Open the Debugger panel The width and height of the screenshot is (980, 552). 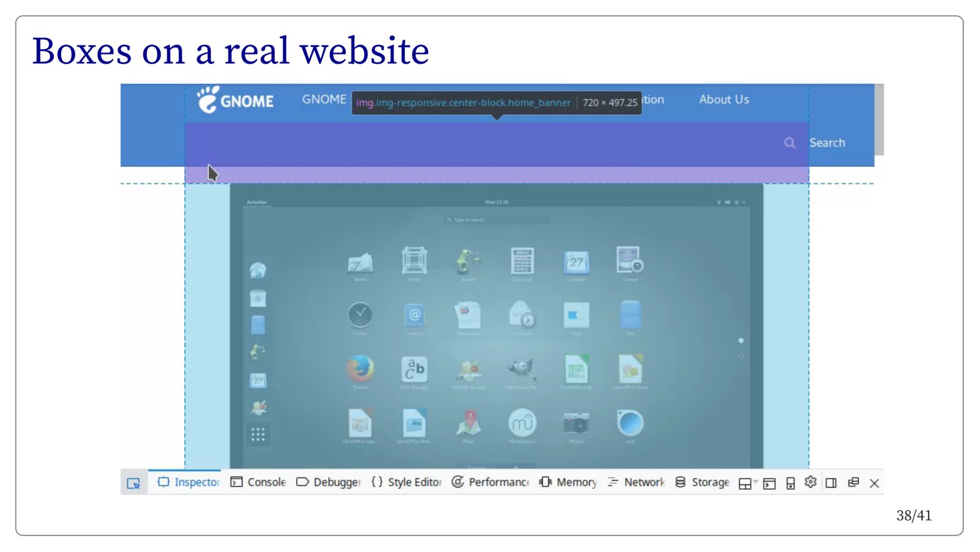click(329, 482)
